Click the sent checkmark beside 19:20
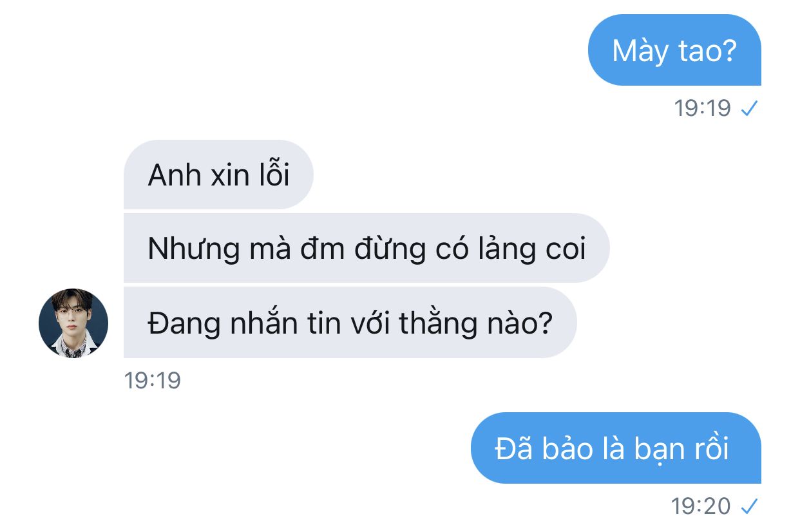The height and width of the screenshot is (532, 800). (748, 506)
